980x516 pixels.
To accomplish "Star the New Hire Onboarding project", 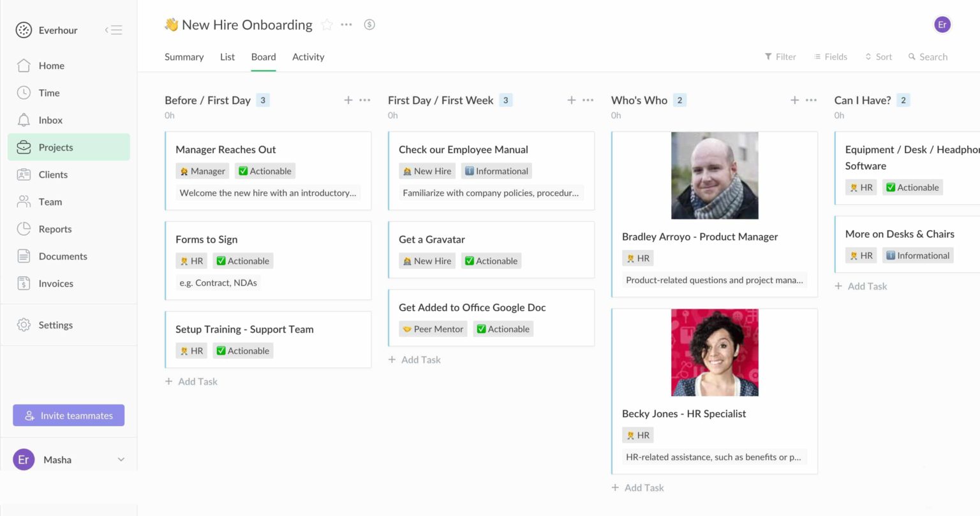I will (327, 24).
